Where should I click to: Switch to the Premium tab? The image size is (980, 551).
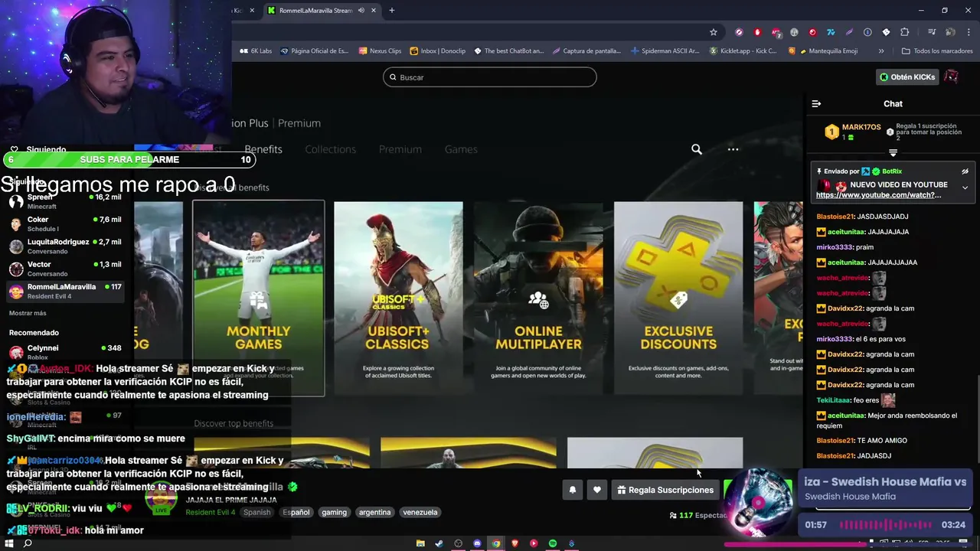click(400, 149)
